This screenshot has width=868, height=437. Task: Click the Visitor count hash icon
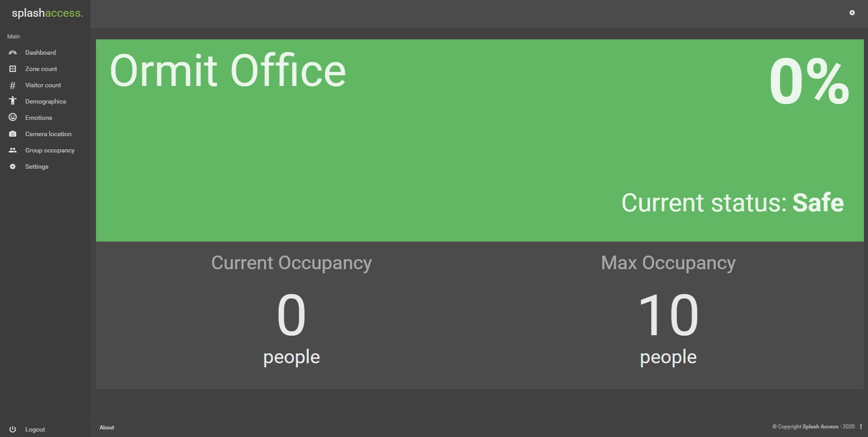[x=13, y=85]
